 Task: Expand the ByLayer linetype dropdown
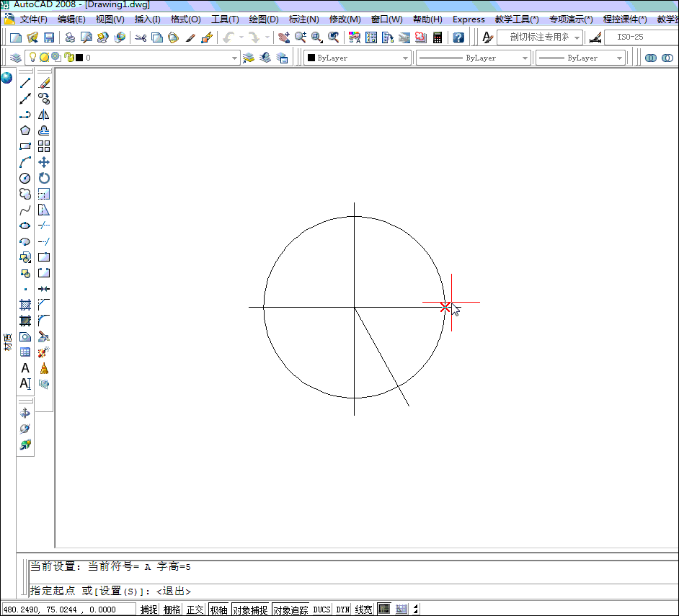point(525,58)
